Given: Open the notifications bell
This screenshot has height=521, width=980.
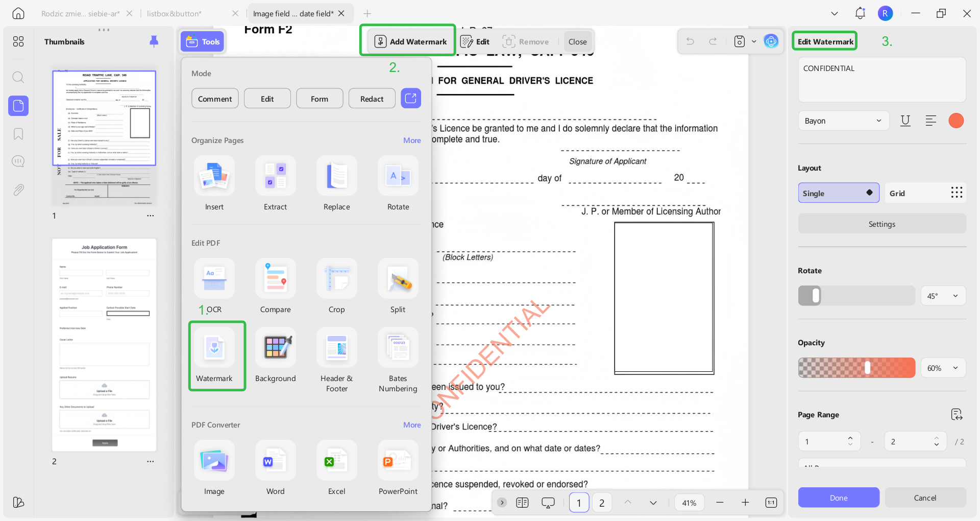Looking at the screenshot, I should [860, 13].
